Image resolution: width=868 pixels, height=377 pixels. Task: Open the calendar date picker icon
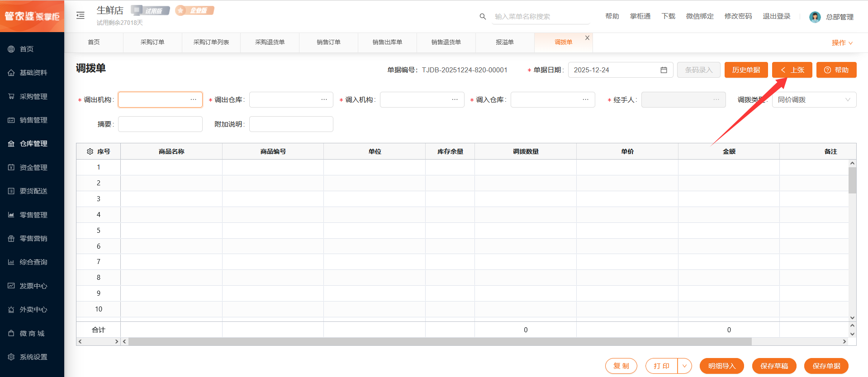point(664,70)
